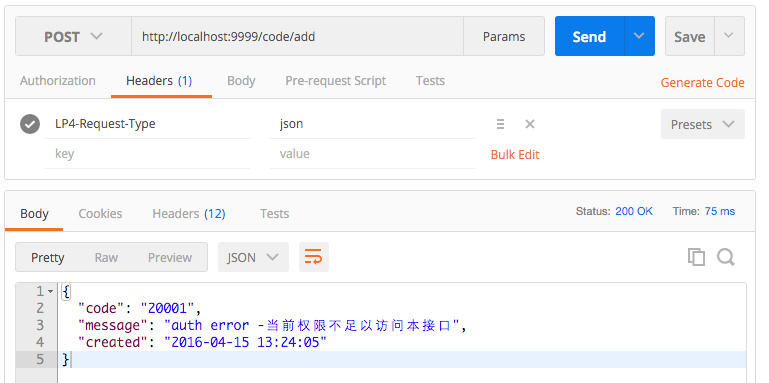Collapse the JSON object at line 1
This screenshot has height=383, width=769.
(51, 292)
